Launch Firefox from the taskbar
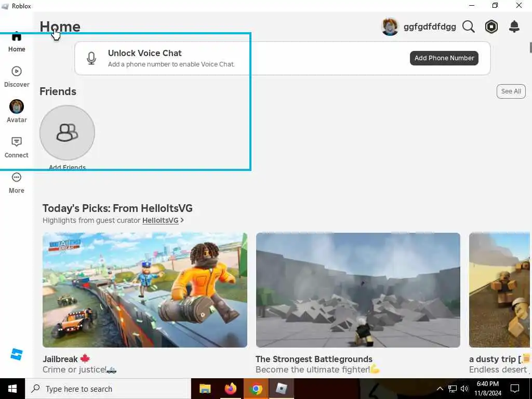The image size is (532, 399). click(230, 389)
